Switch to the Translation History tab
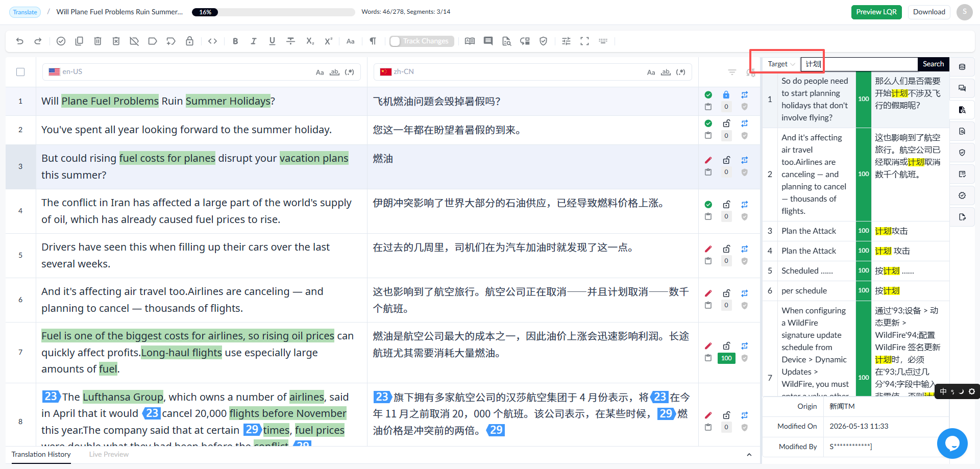 point(41,454)
